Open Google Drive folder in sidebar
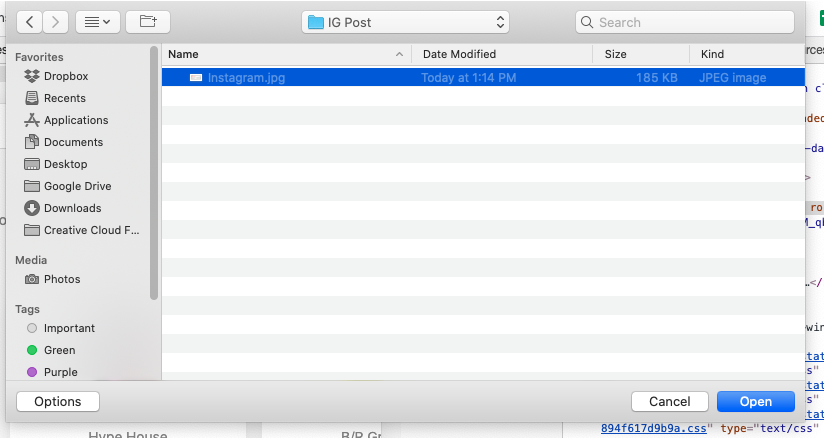824x438 pixels. [x=77, y=186]
